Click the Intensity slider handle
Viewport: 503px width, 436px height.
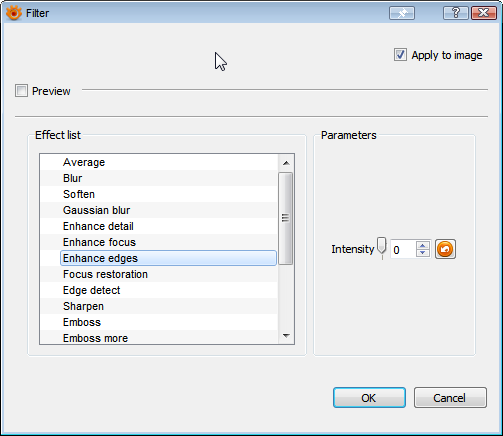pyautogui.click(x=382, y=247)
